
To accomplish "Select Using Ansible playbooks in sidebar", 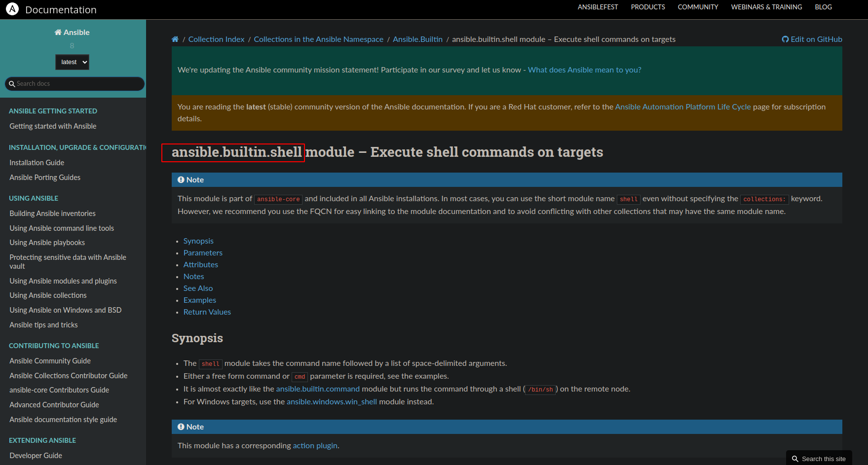I will (x=47, y=243).
